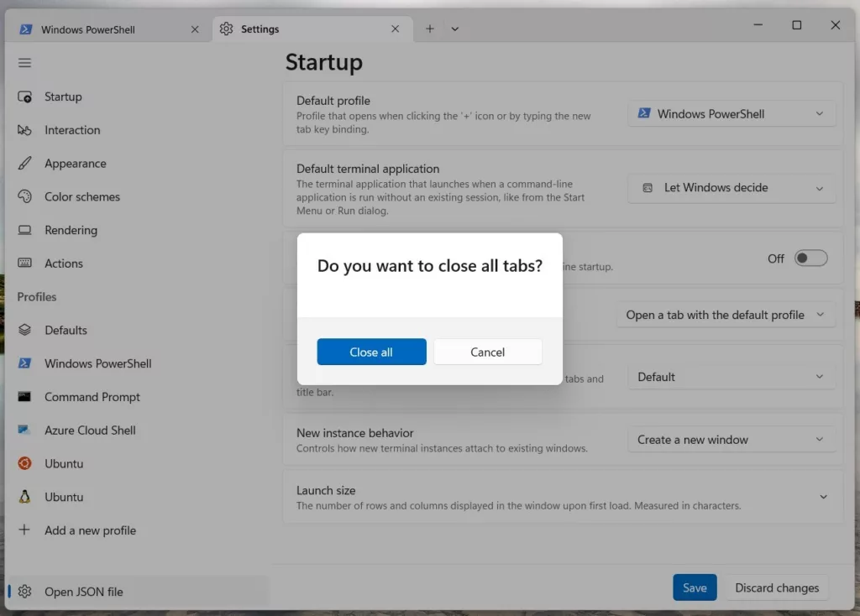Open the New instance behavior dropdown
Screen dimensions: 860x616
click(732, 440)
